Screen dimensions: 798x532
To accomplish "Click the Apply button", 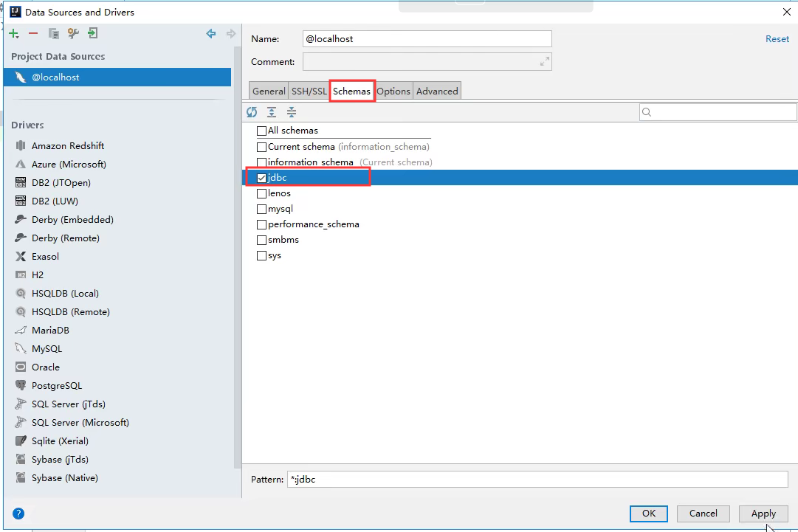I will click(763, 514).
